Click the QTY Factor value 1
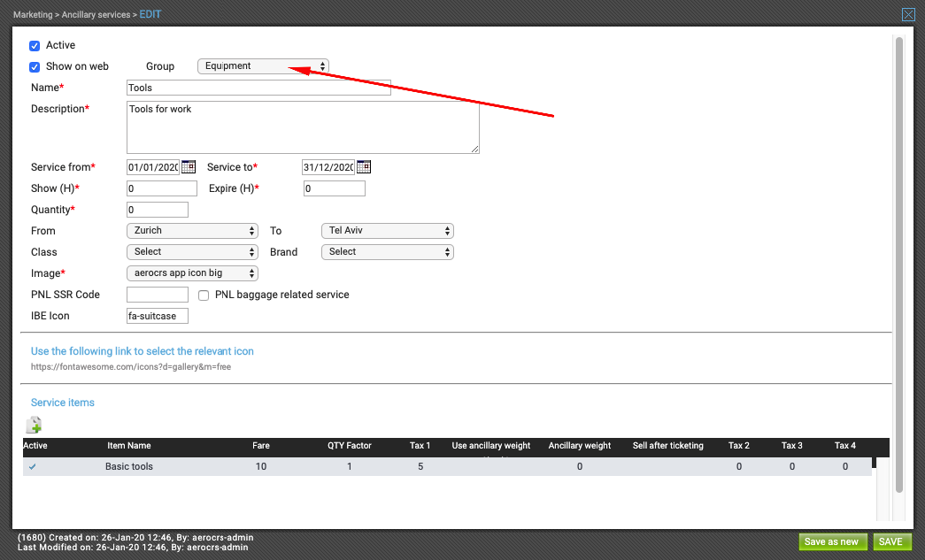This screenshot has height=560, width=925. 350,466
